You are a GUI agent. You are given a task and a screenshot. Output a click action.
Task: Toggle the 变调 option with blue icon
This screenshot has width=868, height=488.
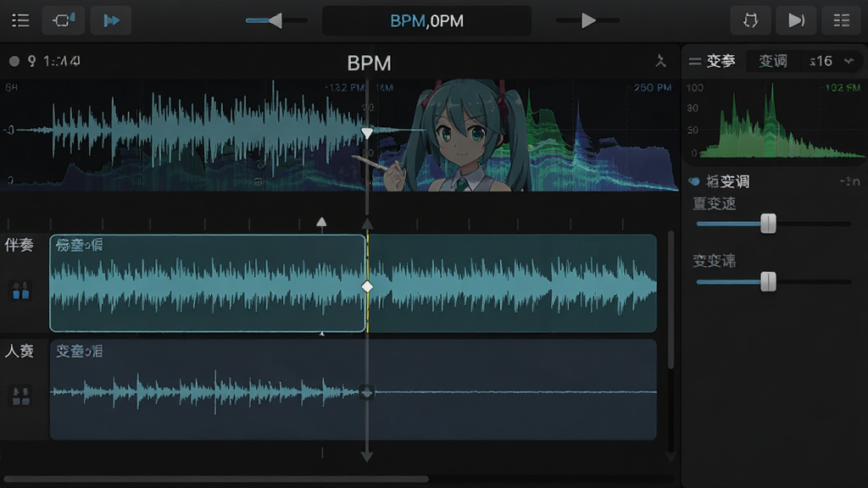694,181
